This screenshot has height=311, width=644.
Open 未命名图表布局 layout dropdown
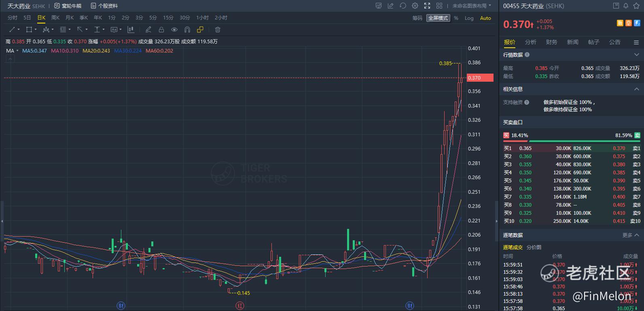[472, 6]
